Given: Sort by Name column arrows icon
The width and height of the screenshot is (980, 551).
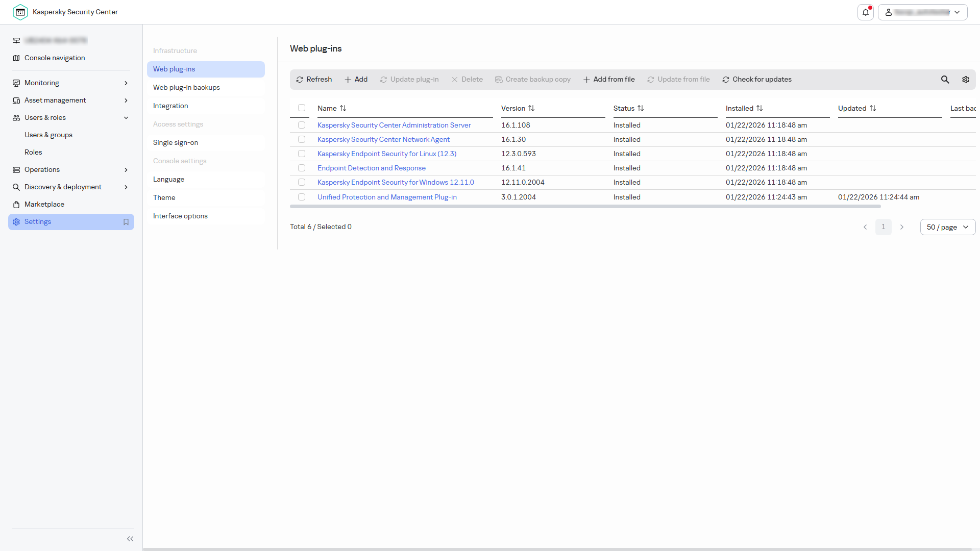Looking at the screenshot, I should (343, 108).
